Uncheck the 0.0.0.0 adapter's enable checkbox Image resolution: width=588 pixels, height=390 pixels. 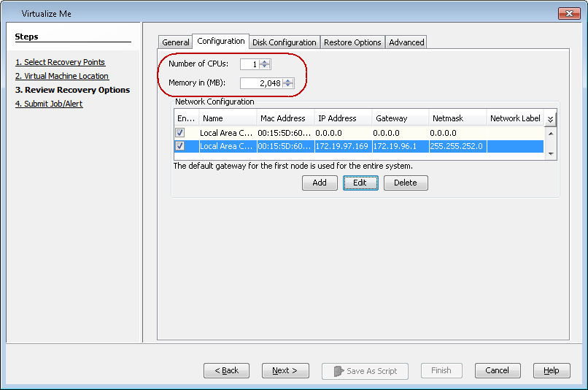(x=180, y=132)
